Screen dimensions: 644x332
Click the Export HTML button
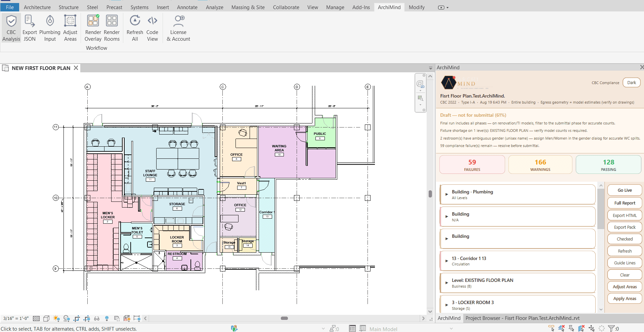pyautogui.click(x=625, y=215)
